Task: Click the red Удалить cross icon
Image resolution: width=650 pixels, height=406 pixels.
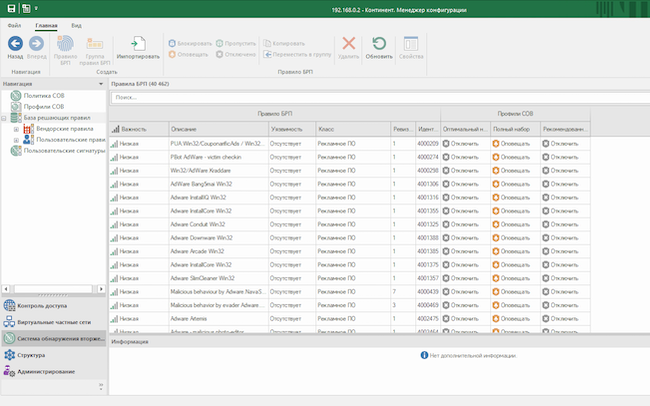Action: (x=349, y=45)
